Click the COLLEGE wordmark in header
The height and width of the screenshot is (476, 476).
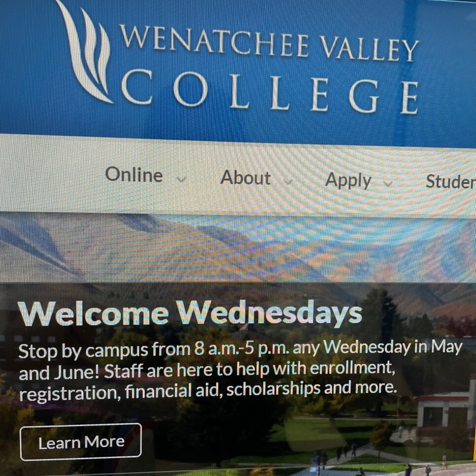click(x=270, y=92)
